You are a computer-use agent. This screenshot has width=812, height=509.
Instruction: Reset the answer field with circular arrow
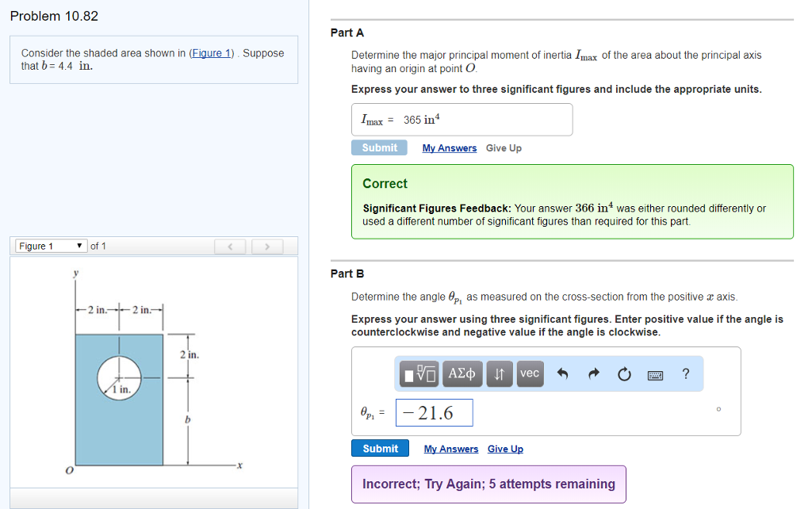coord(624,374)
